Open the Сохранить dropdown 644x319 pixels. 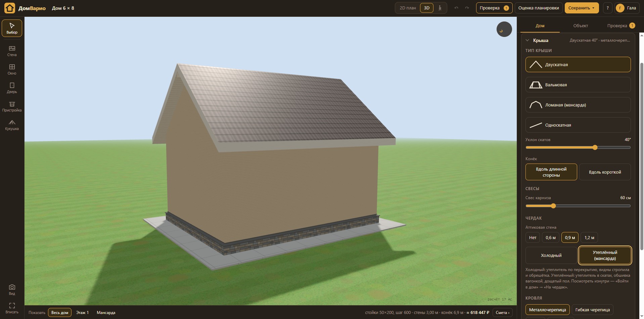pos(582,8)
